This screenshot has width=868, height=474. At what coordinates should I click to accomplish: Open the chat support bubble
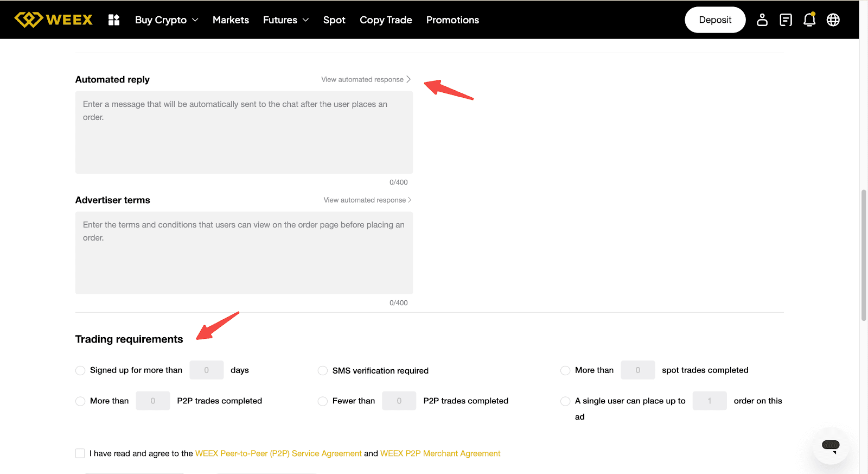(x=831, y=446)
